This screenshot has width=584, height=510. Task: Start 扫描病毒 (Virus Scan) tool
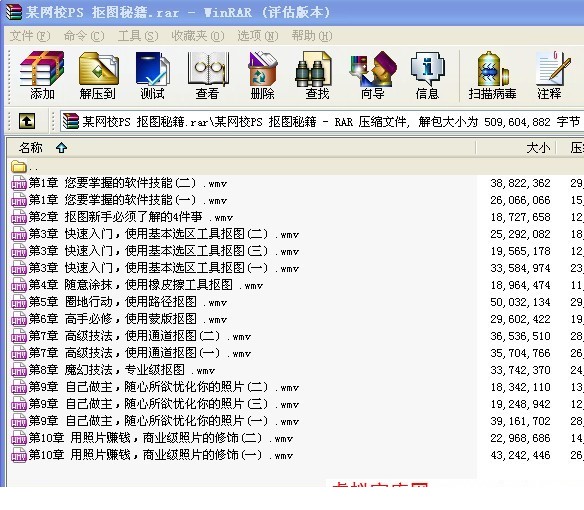click(x=492, y=76)
